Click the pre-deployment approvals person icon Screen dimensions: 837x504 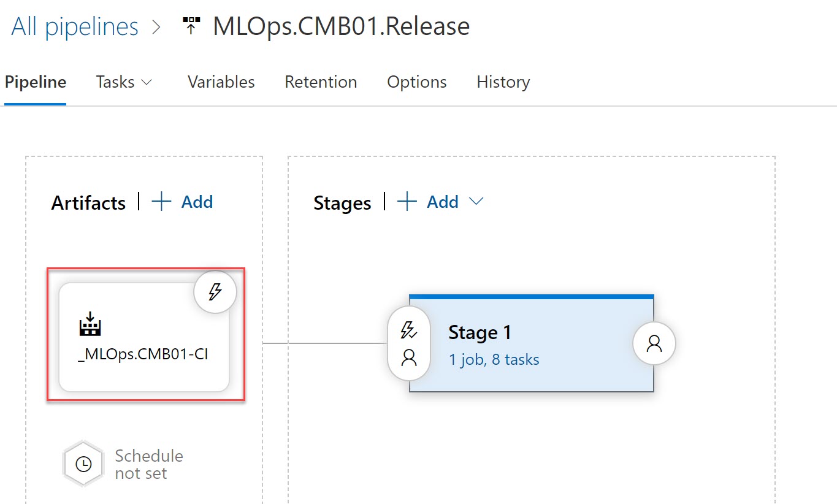pyautogui.click(x=408, y=359)
